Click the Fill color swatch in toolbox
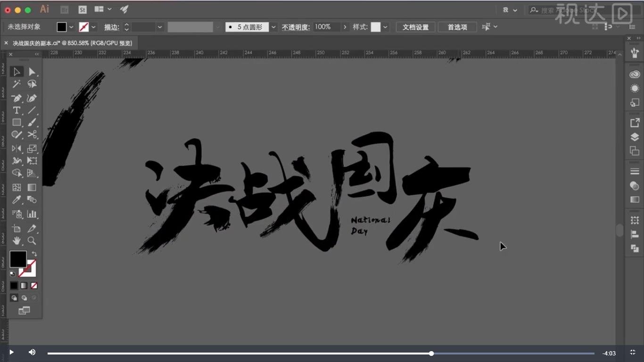 tap(18, 259)
